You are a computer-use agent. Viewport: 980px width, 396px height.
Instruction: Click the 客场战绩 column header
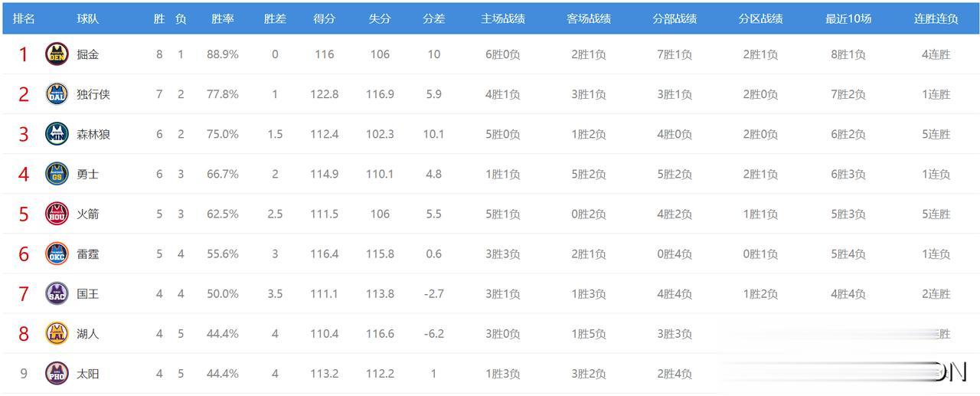click(x=589, y=18)
